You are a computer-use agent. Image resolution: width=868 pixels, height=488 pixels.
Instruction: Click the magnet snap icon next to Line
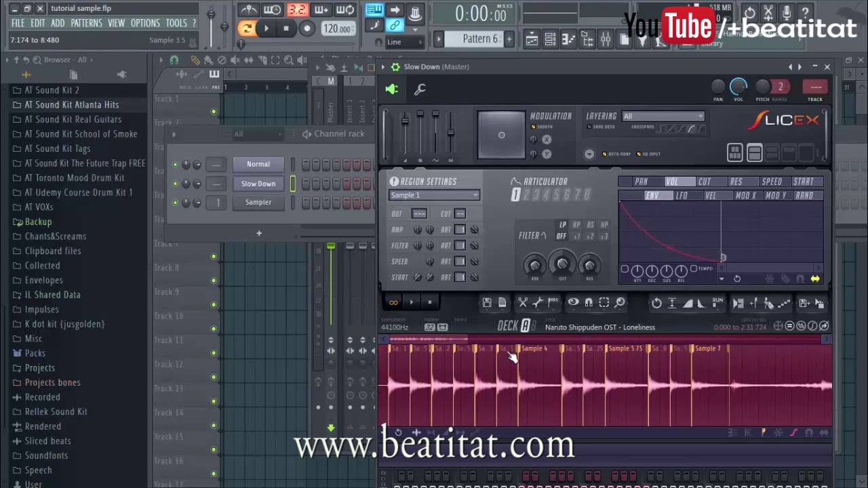pos(378,42)
